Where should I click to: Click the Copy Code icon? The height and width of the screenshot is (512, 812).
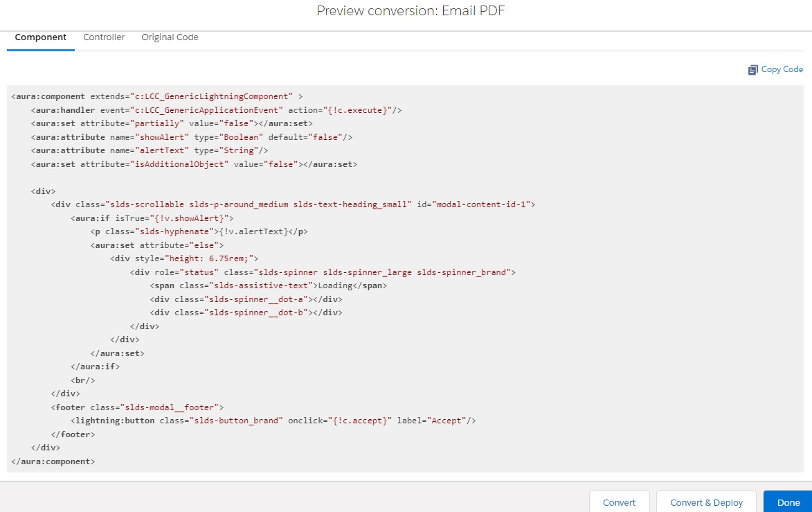tap(752, 69)
